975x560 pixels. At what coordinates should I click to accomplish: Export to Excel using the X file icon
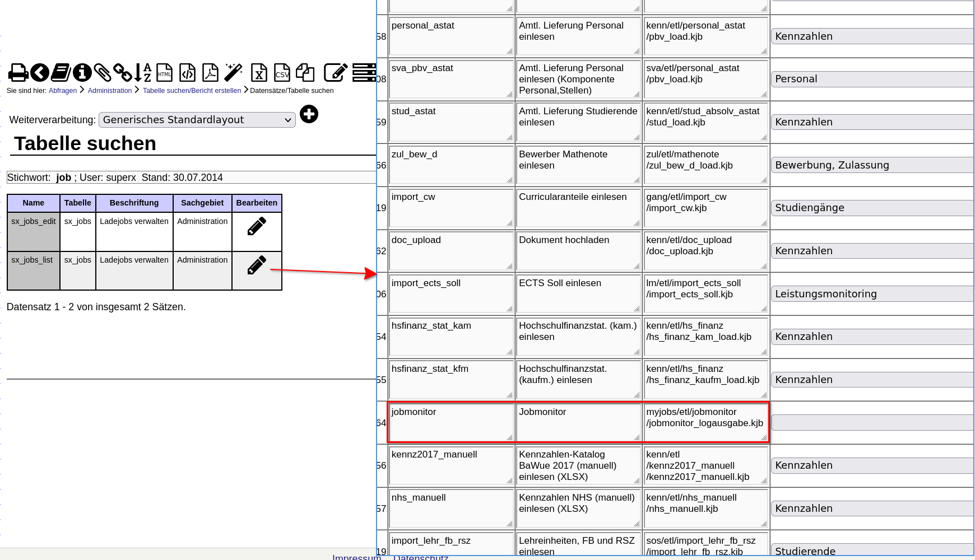pos(258,73)
